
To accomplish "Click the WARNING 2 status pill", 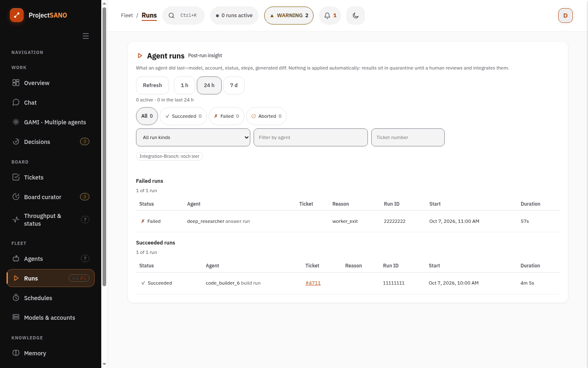I will (289, 16).
